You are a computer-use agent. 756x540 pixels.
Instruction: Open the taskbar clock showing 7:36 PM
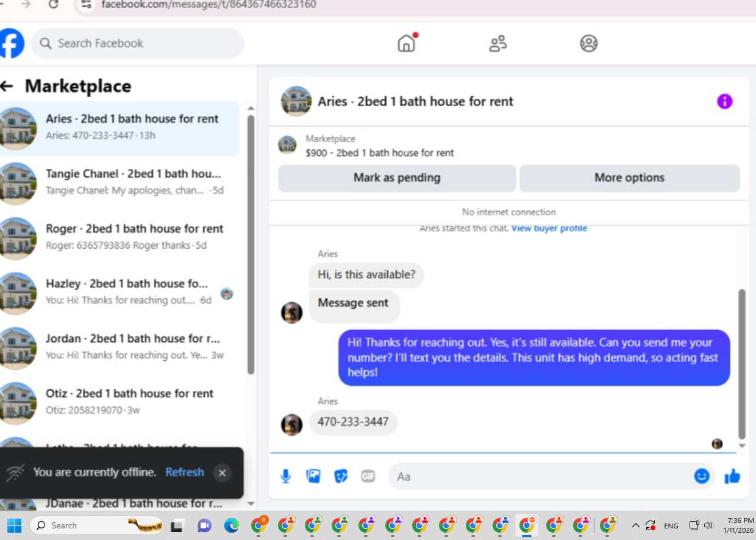[740, 525]
